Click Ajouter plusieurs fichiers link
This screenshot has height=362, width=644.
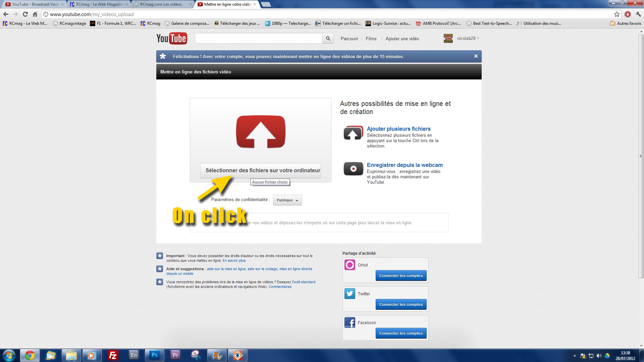398,129
